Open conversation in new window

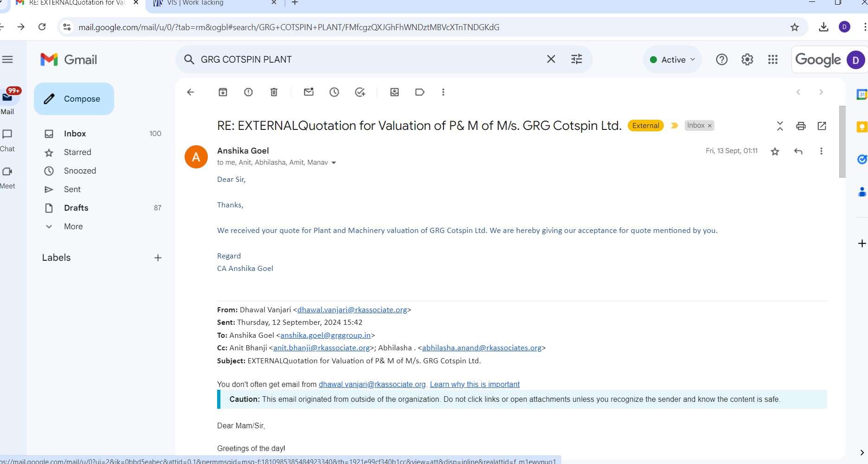click(822, 126)
